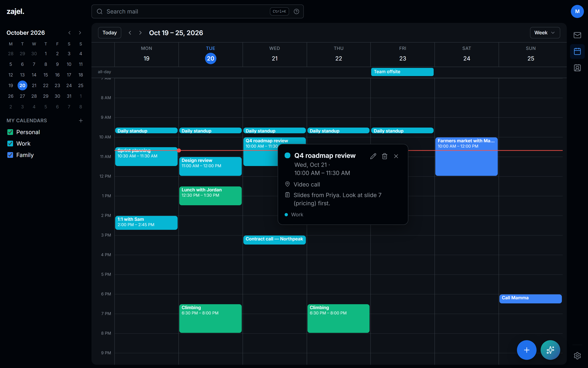The width and height of the screenshot is (588, 368).
Task: Open the Week view dropdown
Action: 545,33
